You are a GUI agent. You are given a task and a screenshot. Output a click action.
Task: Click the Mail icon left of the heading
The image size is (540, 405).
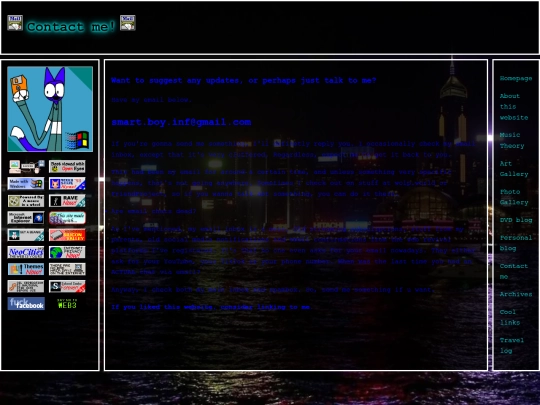[x=15, y=23]
